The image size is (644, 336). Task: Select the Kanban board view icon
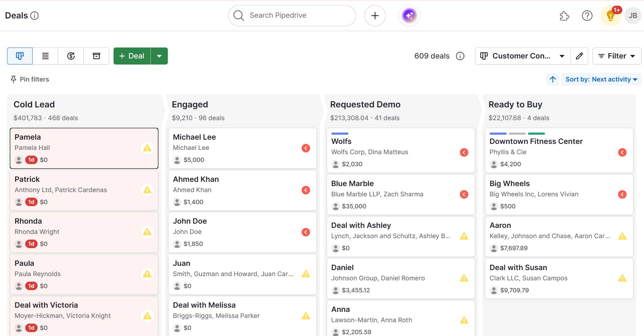click(x=20, y=56)
